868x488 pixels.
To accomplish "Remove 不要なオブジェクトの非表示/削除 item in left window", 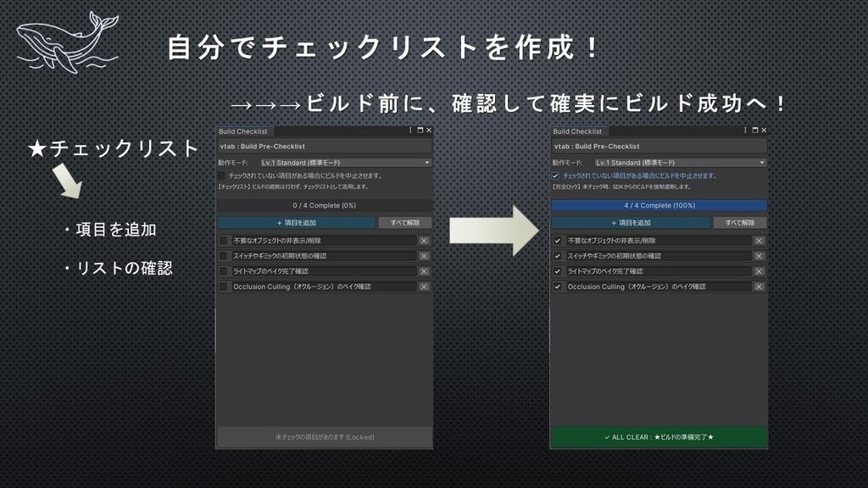I will point(424,241).
